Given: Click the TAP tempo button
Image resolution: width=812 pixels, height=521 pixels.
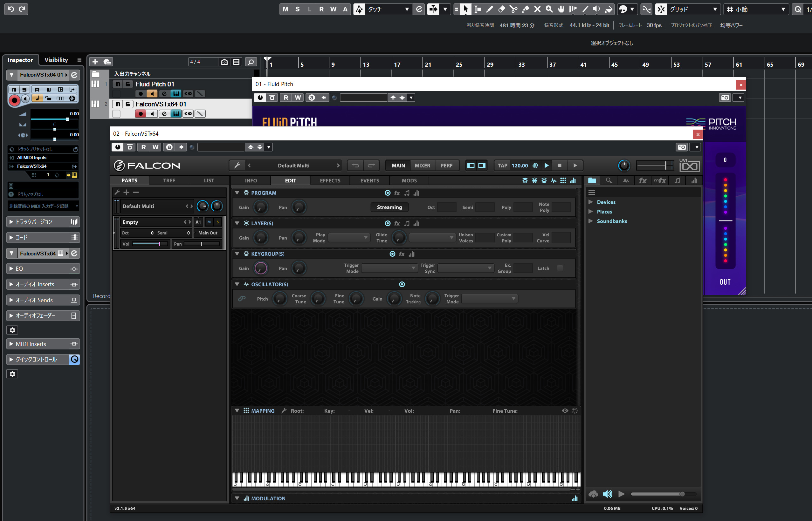Looking at the screenshot, I should click(502, 166).
